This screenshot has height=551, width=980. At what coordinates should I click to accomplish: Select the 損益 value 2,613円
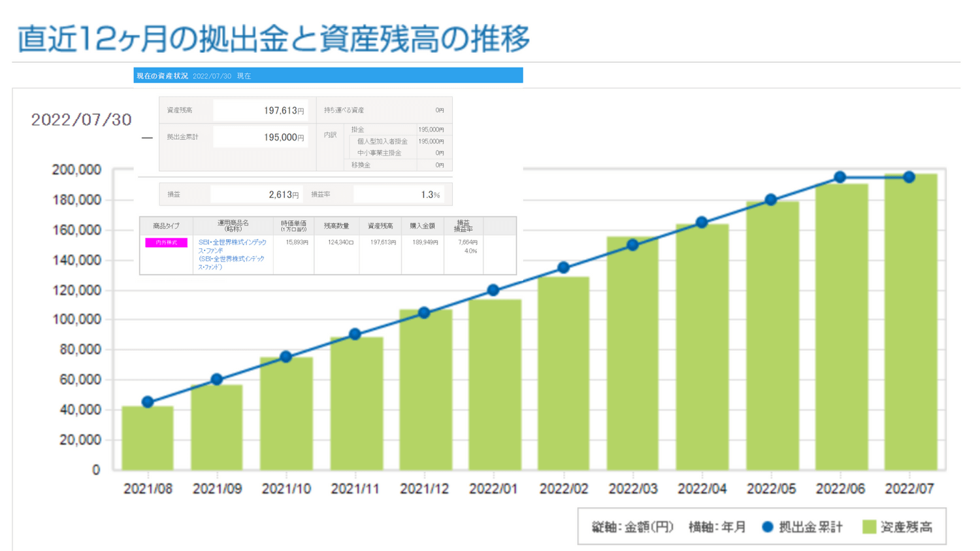pos(256,195)
